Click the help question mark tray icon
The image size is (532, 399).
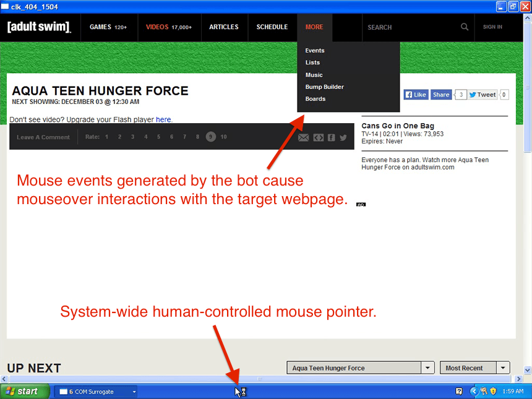[459, 391]
